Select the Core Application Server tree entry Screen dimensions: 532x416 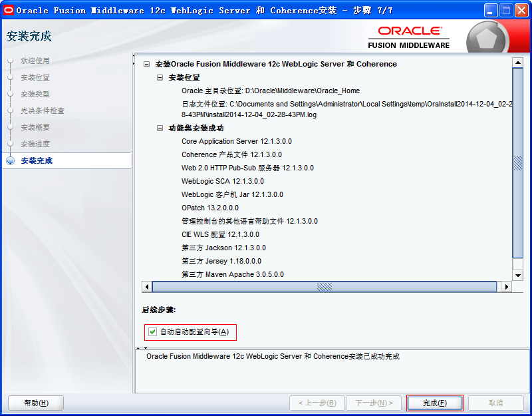[236, 141]
